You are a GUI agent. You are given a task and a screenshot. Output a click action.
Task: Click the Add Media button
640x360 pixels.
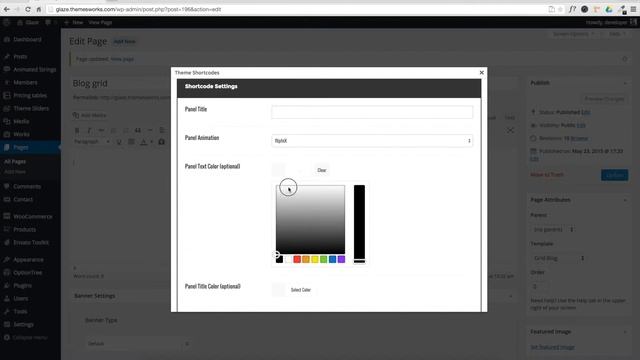tap(90, 116)
